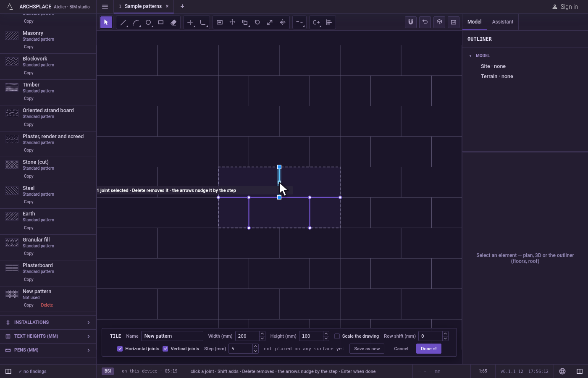Image resolution: width=588 pixels, height=378 pixels.
Task: Activate the Rotate tool
Action: (x=257, y=22)
